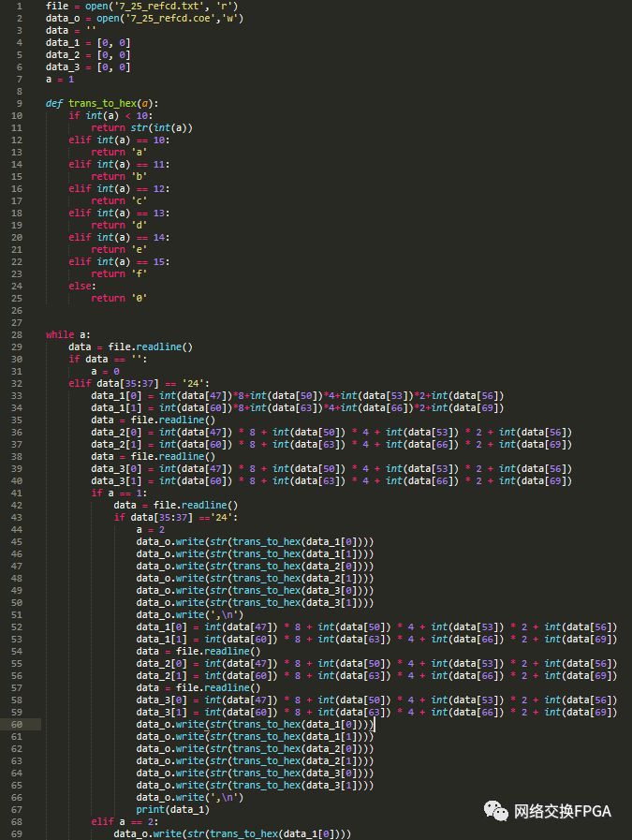The width and height of the screenshot is (632, 840).
Task: Click 'data_3[1]' assignment on line 40
Action: pos(331,481)
